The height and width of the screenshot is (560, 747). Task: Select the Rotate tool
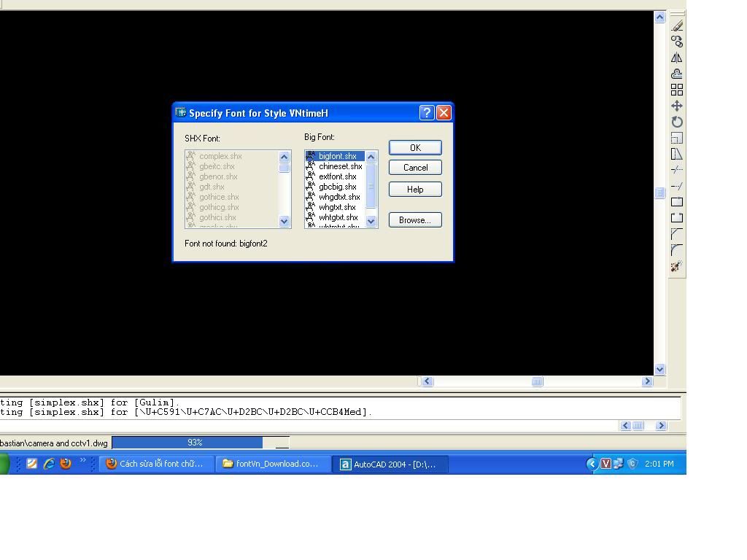(677, 122)
